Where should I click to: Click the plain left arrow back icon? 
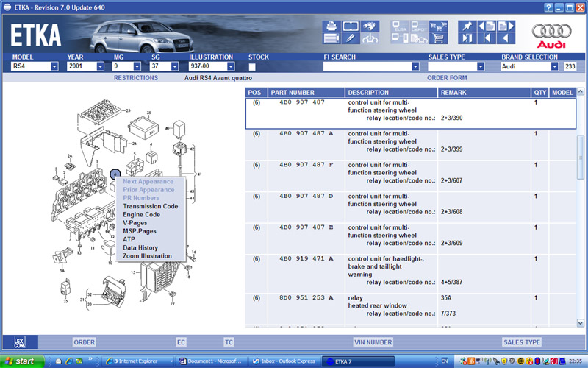coord(506,38)
